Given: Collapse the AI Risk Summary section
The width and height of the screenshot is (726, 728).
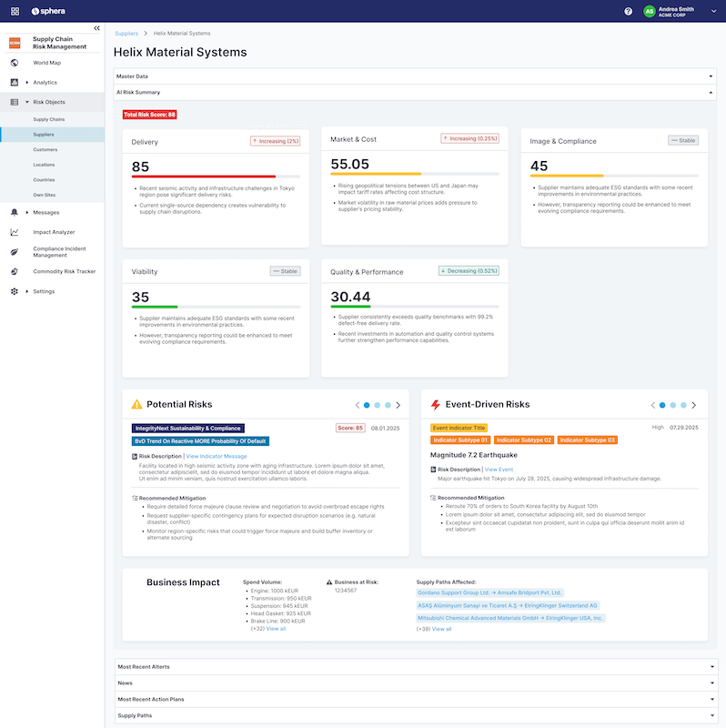Looking at the screenshot, I should coord(415,93).
